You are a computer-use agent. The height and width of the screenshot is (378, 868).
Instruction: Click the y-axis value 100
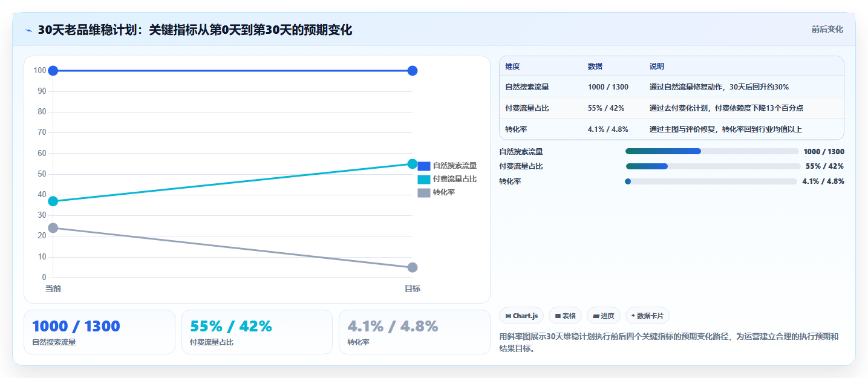(x=40, y=71)
